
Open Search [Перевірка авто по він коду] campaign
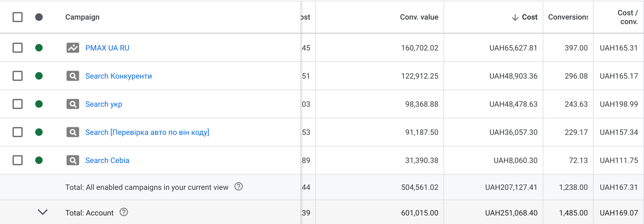[x=147, y=132]
